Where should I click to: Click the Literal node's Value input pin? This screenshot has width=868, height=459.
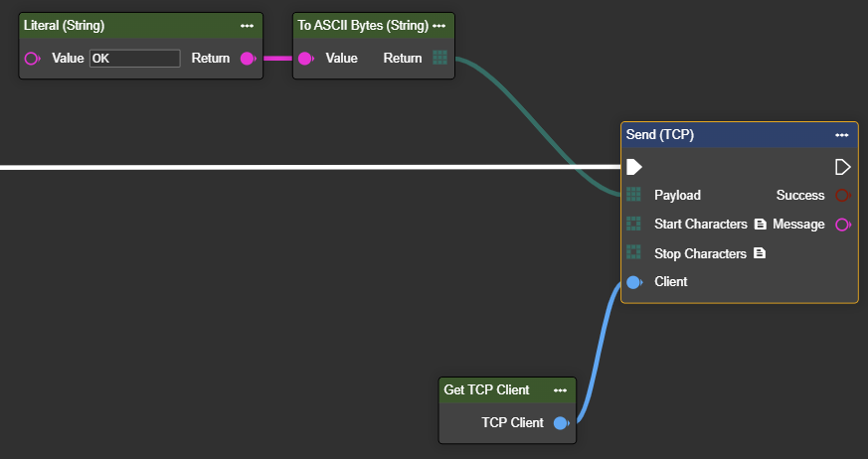[32, 59]
